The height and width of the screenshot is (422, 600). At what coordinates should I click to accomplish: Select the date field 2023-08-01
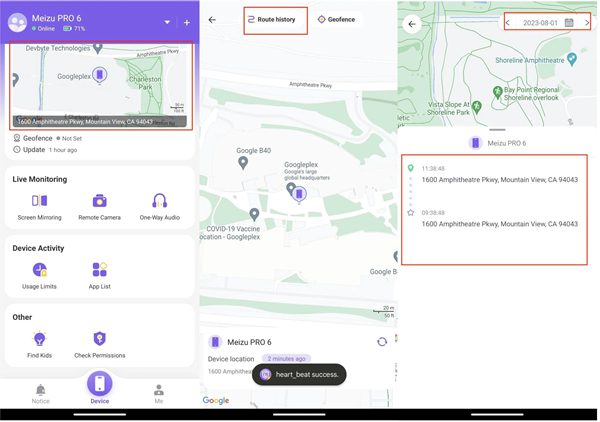(540, 23)
